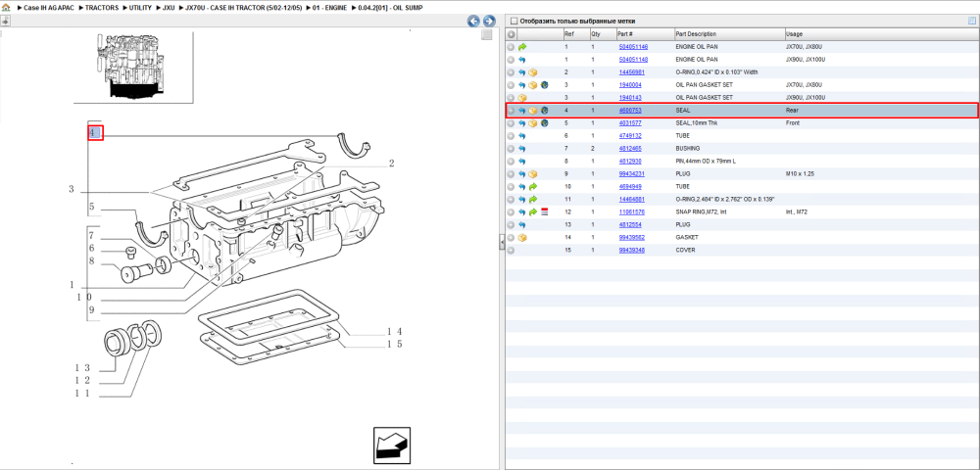Click the box icon in the SEAL 10mm Thk row
Screen dimensions: 980x470
point(533,123)
